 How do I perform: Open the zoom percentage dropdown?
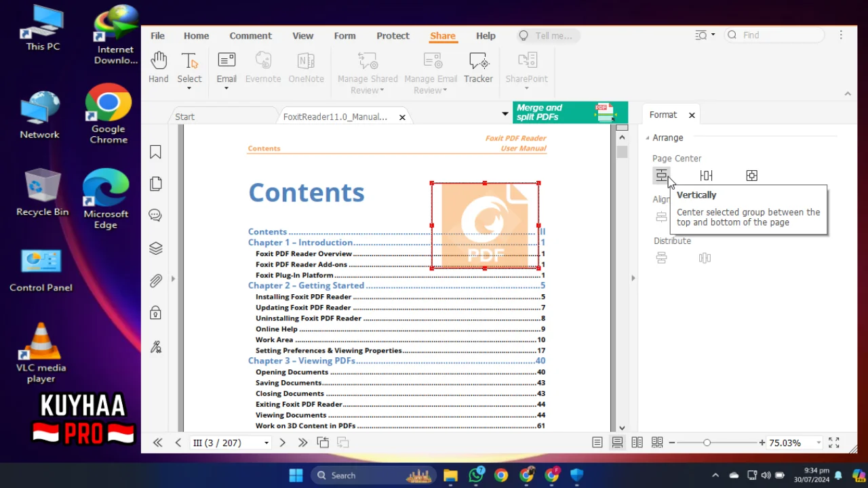[818, 443]
